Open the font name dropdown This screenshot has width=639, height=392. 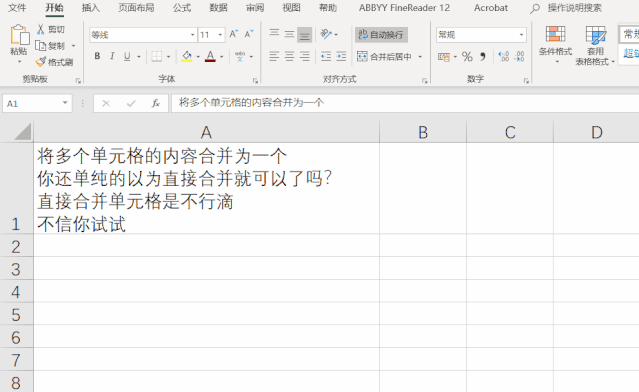pos(192,35)
